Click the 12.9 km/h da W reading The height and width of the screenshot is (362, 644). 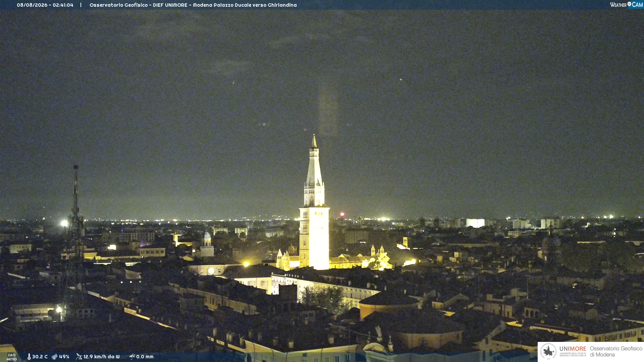tap(101, 357)
